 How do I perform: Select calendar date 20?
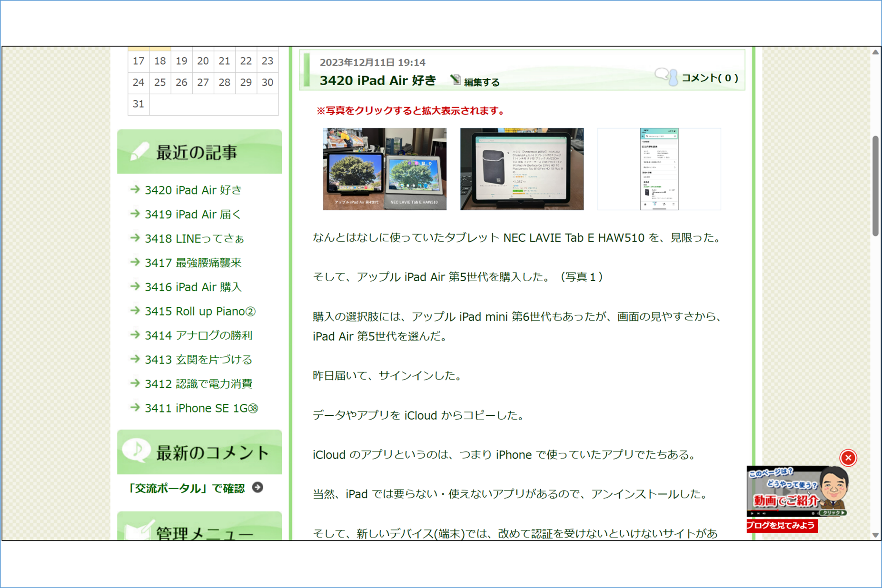click(203, 61)
